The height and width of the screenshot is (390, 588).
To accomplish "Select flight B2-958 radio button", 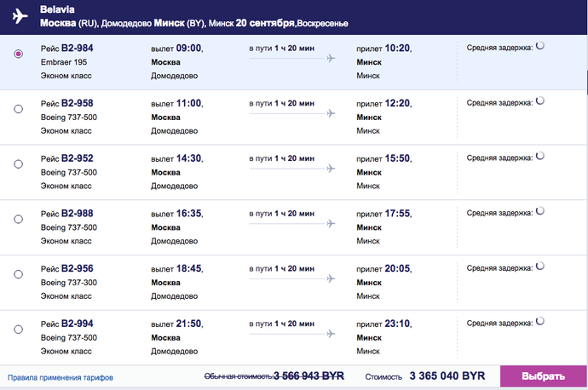I will tap(19, 109).
